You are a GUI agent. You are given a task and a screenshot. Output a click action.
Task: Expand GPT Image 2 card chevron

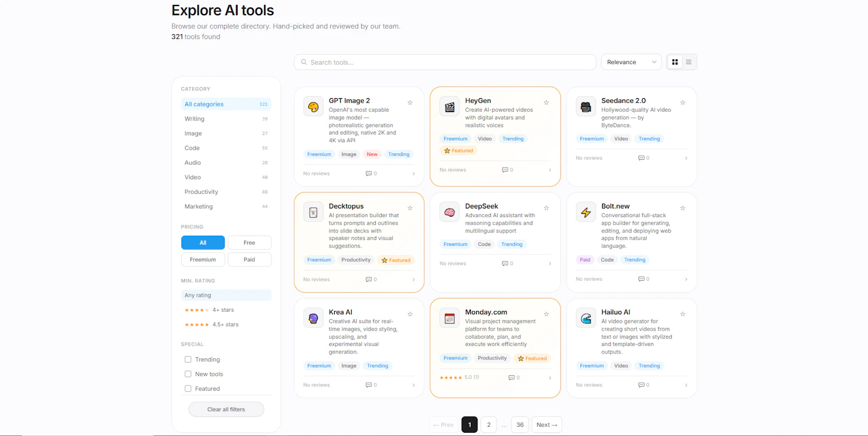(x=413, y=174)
